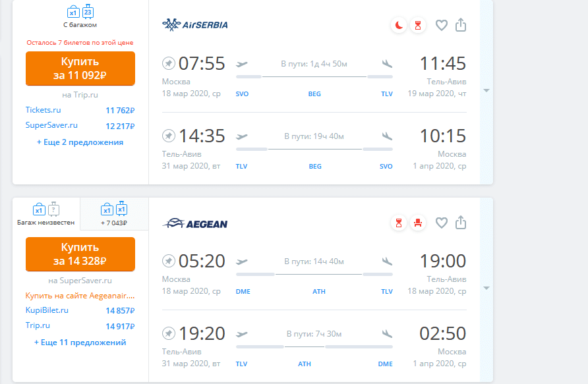Viewport: 588px width, 384px height.
Task: Select the baggage fare tab +7 043₽
Action: (x=114, y=214)
